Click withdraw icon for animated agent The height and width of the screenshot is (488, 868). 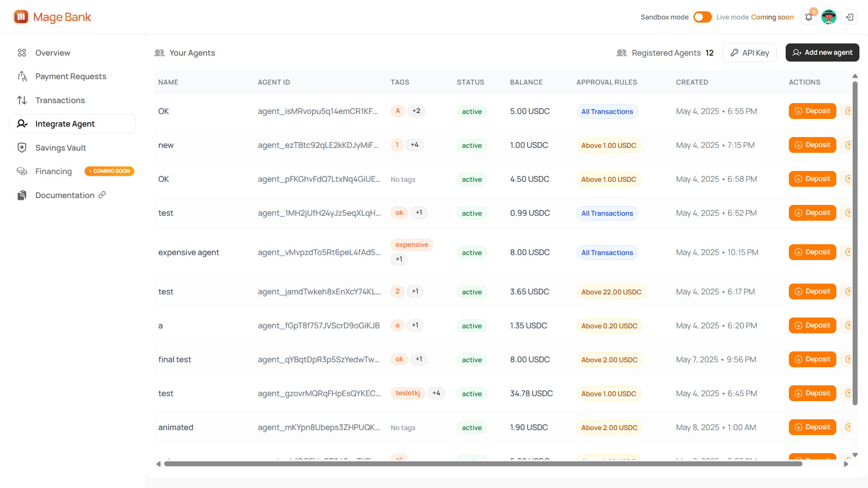pos(847,427)
